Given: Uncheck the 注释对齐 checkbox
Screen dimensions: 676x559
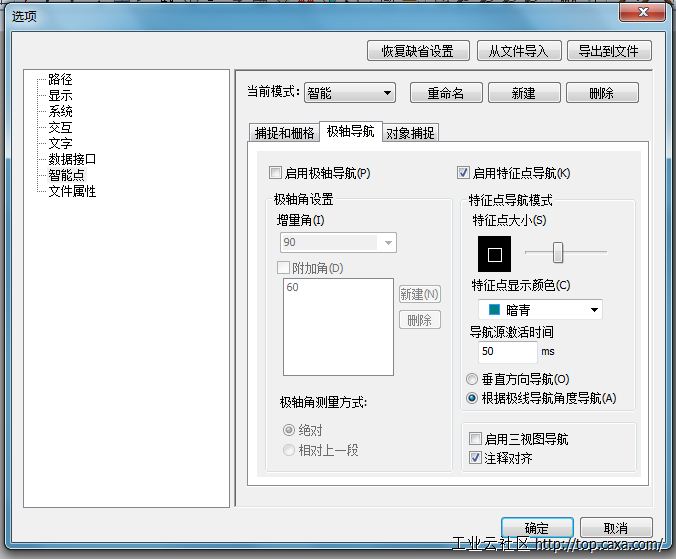Looking at the screenshot, I should tap(475, 458).
